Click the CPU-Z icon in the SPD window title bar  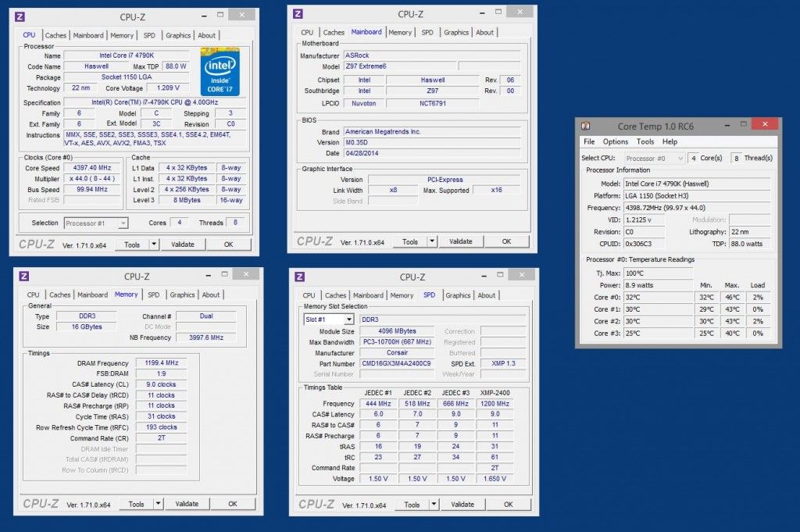point(300,277)
